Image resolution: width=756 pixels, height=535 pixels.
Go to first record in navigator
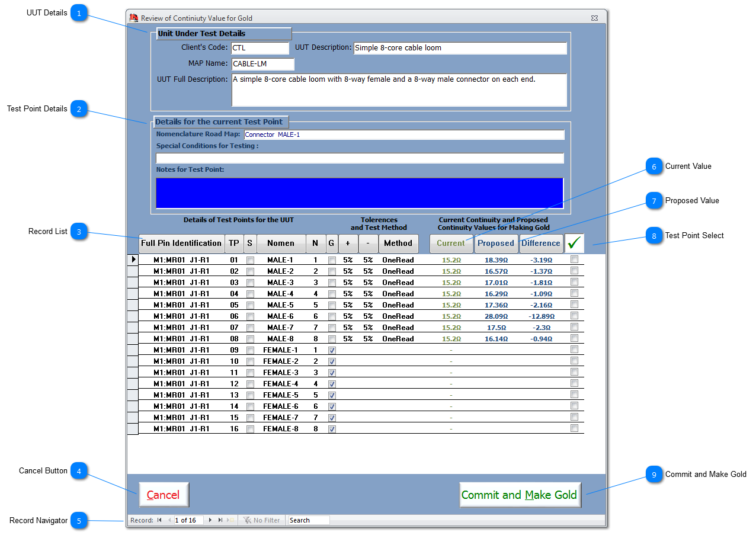[159, 520]
